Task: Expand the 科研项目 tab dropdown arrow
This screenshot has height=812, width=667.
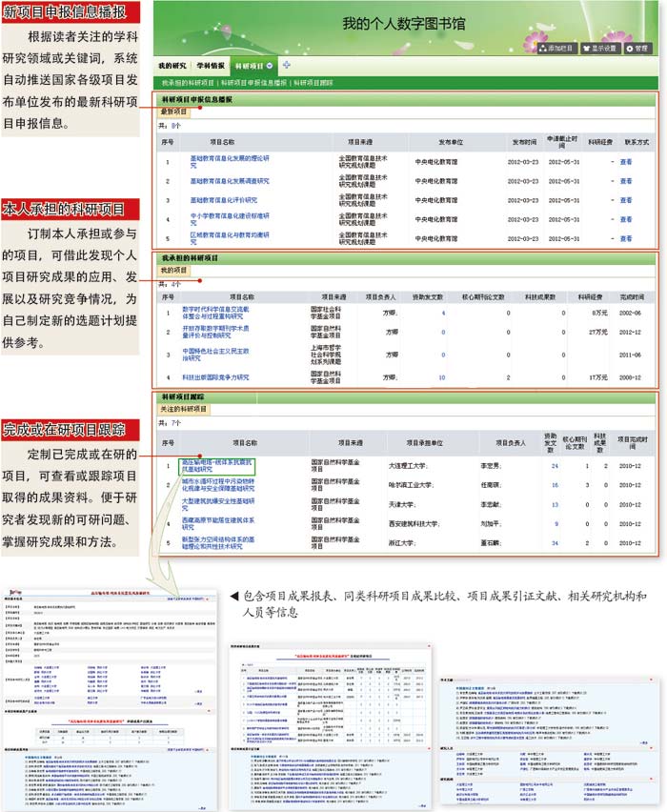Action: (270, 66)
